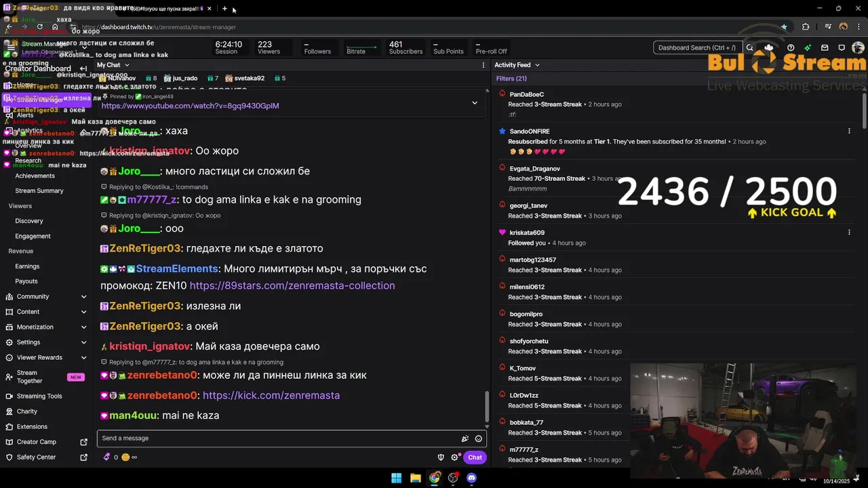Open the Chrome extensions puzzle icon
Screen dimensions: 868x488
[x=806, y=27]
